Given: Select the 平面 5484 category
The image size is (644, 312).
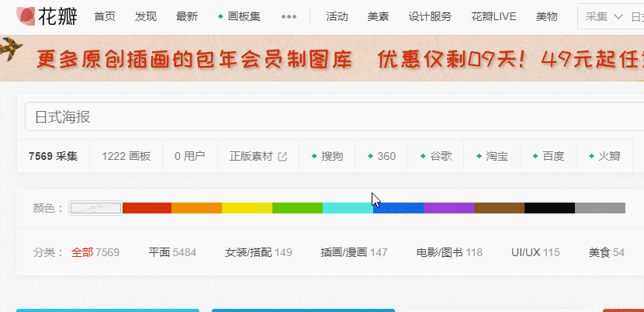Looking at the screenshot, I should click(x=172, y=252).
